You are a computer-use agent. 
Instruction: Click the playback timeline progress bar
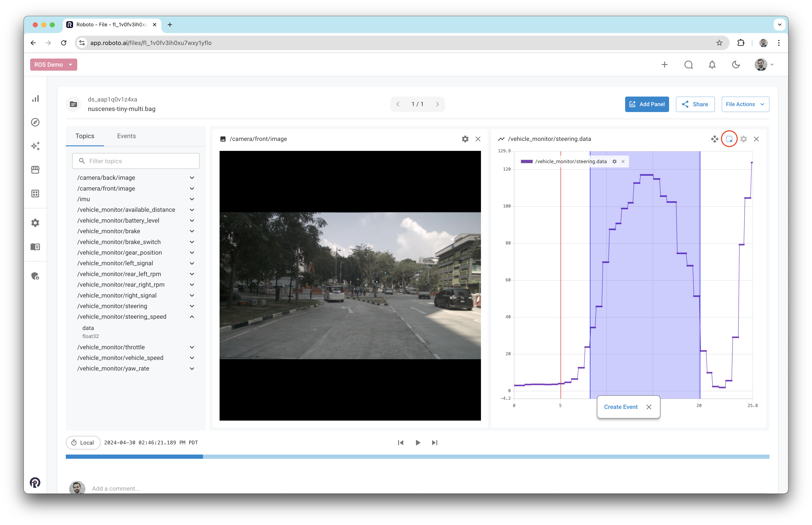[417, 456]
